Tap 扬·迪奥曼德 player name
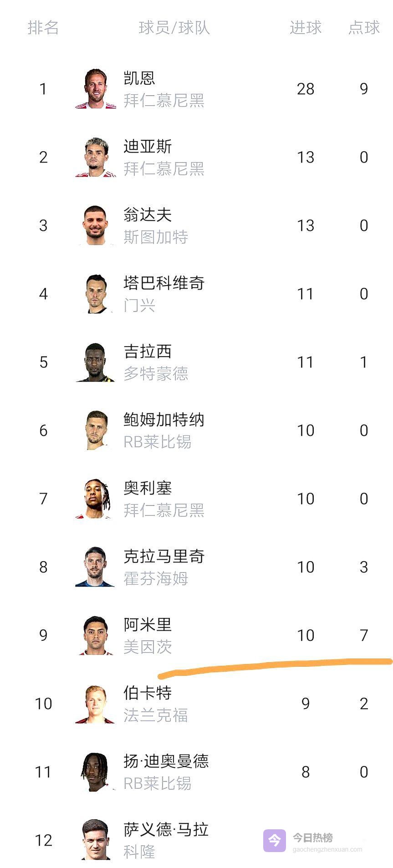This screenshot has height=868, width=393. (x=166, y=761)
